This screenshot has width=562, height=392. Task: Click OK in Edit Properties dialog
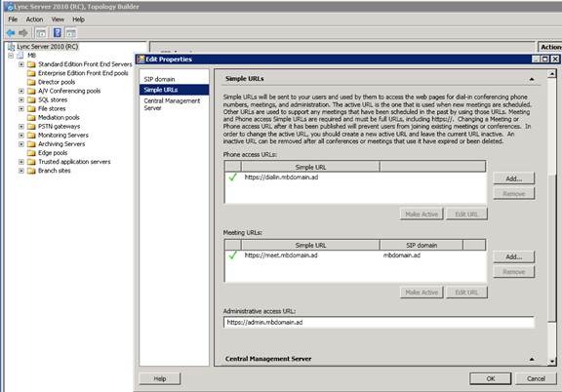491,378
